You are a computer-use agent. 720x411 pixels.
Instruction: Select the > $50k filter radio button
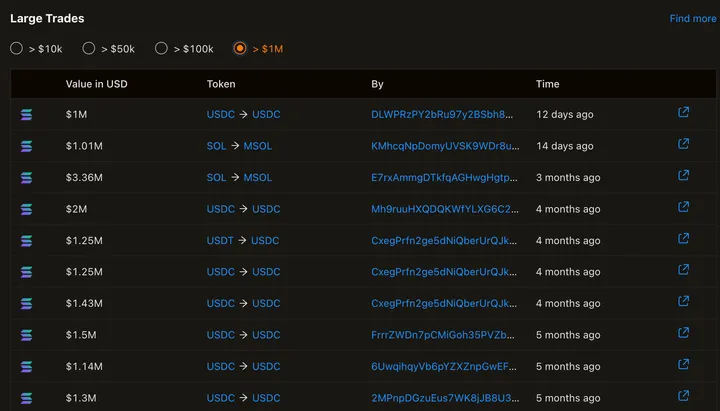[x=89, y=48]
